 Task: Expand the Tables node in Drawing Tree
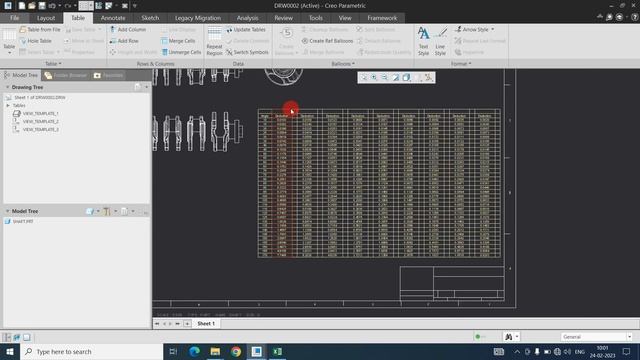pyautogui.click(x=8, y=105)
